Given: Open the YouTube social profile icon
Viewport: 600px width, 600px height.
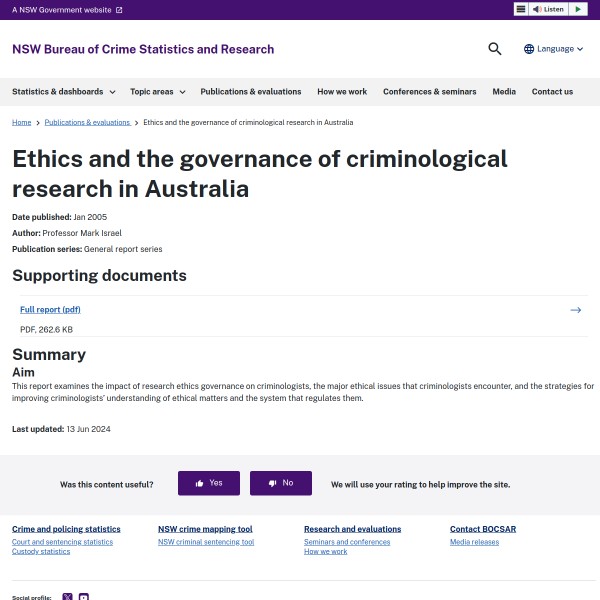Looking at the screenshot, I should coord(84,597).
